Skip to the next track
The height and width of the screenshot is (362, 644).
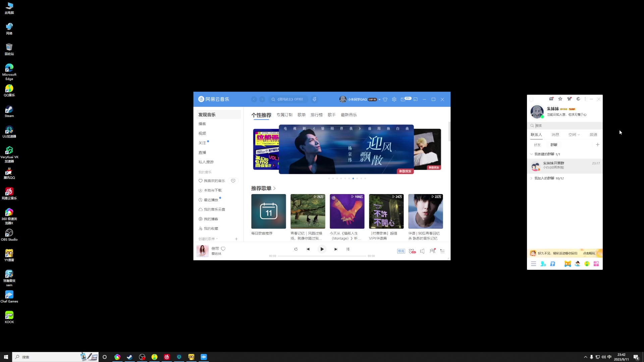335,249
